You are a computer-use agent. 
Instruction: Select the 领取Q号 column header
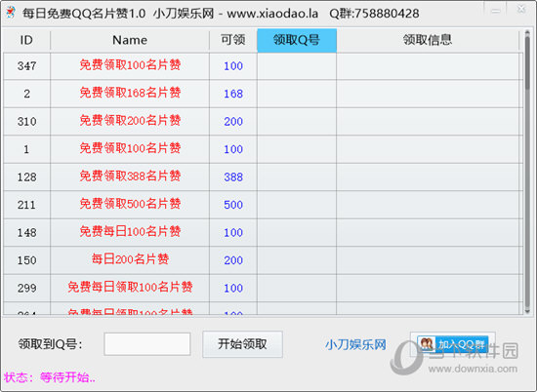[297, 40]
